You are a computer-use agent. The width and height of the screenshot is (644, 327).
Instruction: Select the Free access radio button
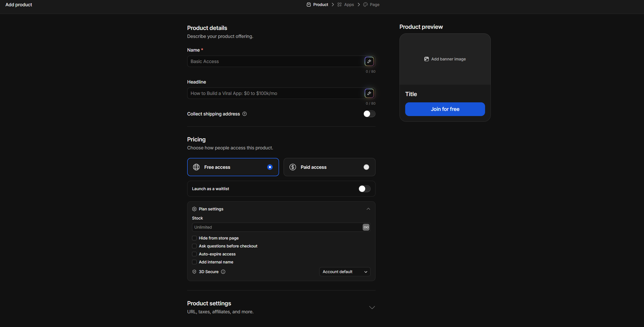point(270,167)
